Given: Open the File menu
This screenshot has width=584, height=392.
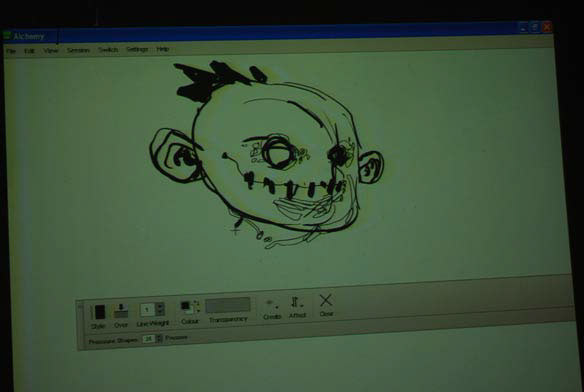Looking at the screenshot, I should (11, 51).
